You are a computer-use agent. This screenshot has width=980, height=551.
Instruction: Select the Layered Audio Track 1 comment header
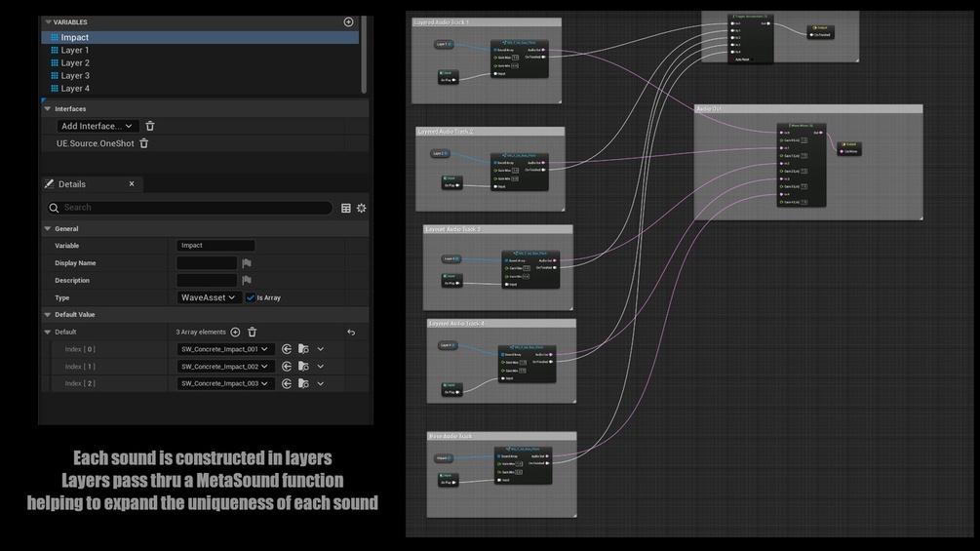pyautogui.click(x=487, y=22)
